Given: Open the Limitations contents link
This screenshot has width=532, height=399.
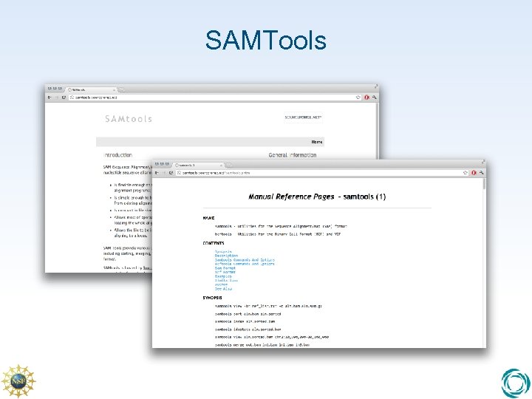Looking at the screenshot, I should click(226, 281).
